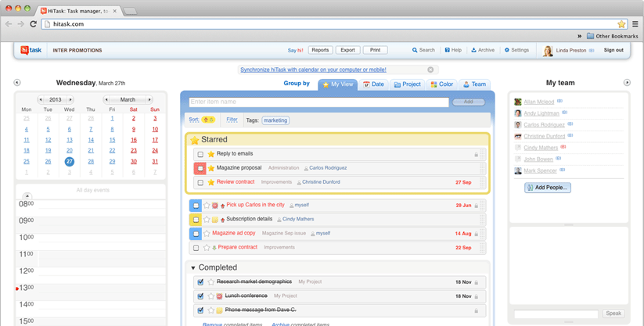Open the Archive from the header

[483, 50]
